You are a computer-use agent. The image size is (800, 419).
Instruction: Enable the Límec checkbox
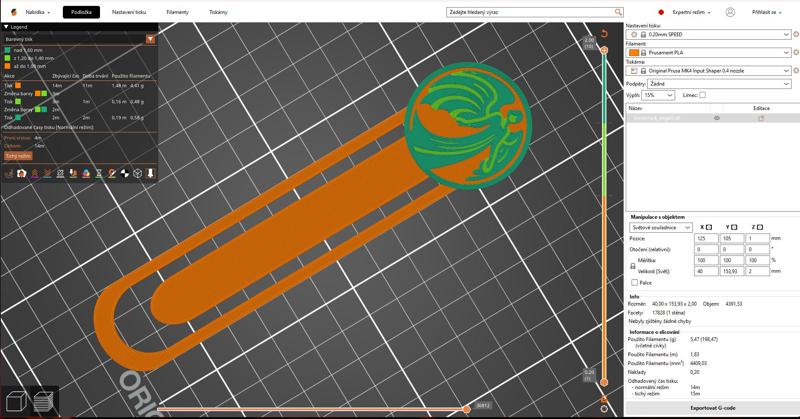tap(702, 95)
